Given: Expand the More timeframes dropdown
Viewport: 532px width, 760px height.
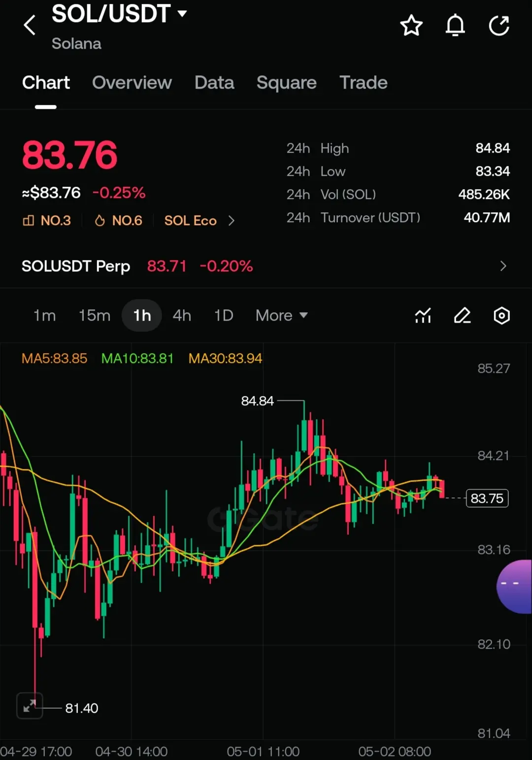Looking at the screenshot, I should (282, 315).
